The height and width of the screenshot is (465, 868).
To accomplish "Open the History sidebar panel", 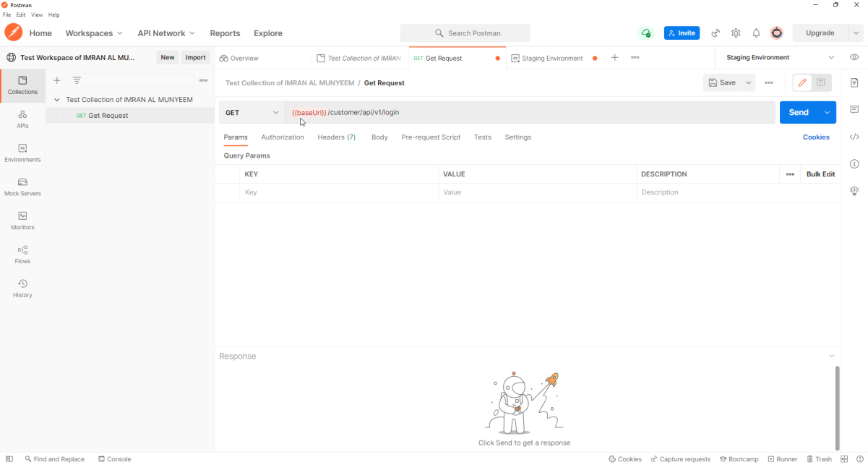I will tap(22, 289).
